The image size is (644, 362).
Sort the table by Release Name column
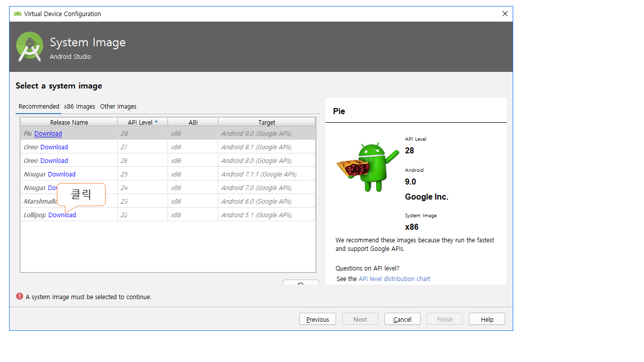click(x=69, y=122)
